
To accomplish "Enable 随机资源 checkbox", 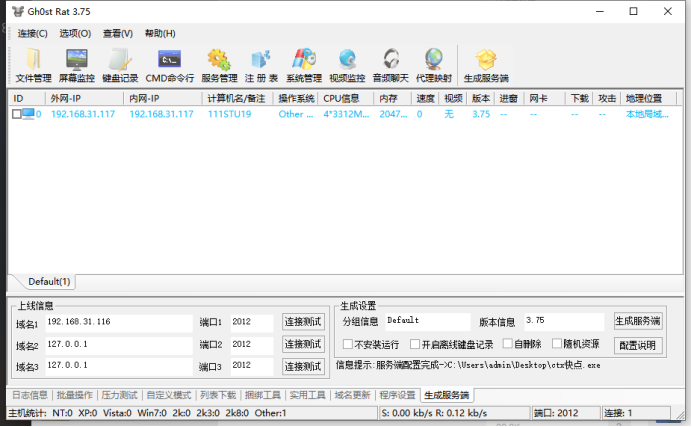I will click(557, 343).
